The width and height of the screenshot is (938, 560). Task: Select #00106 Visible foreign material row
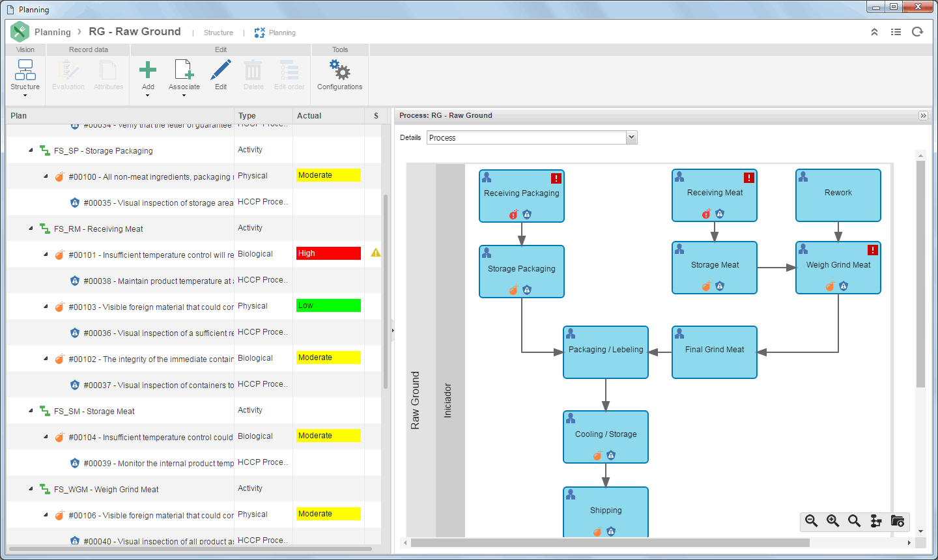pos(193,515)
